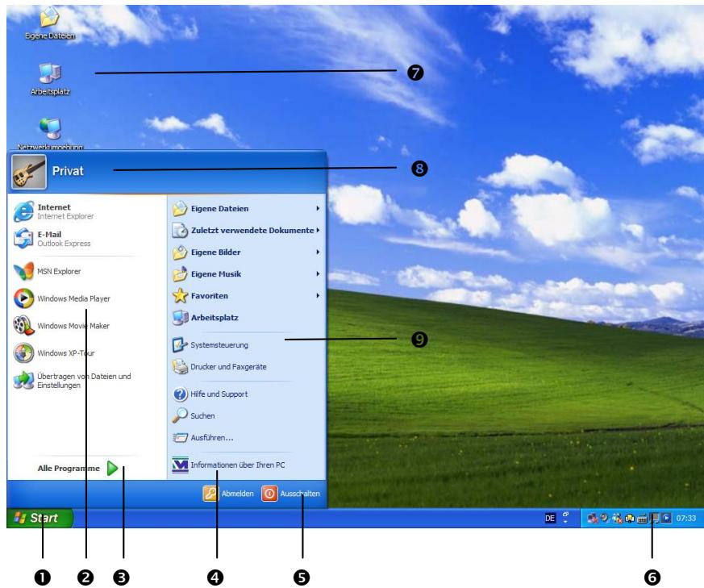Viewport: 704px width, 588px height.
Task: Open Eigene Dateien icon on the desktop
Action: pyautogui.click(x=49, y=23)
